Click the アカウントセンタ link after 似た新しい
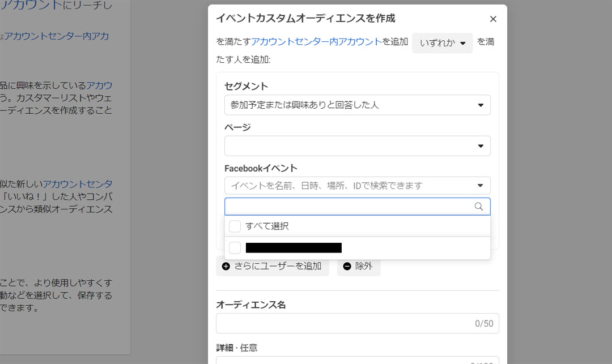Viewport: 612px width, 364px height. pyautogui.click(x=78, y=184)
